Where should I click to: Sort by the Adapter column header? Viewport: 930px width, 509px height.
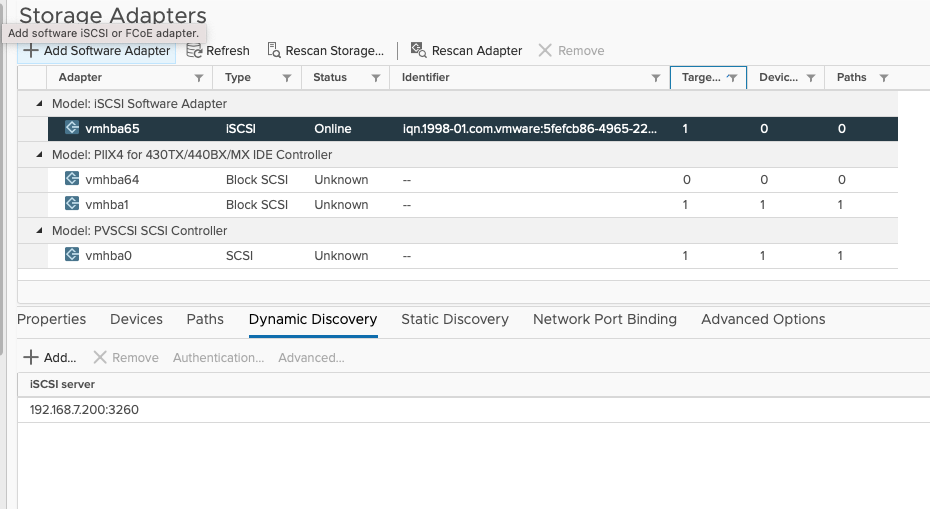coord(80,78)
